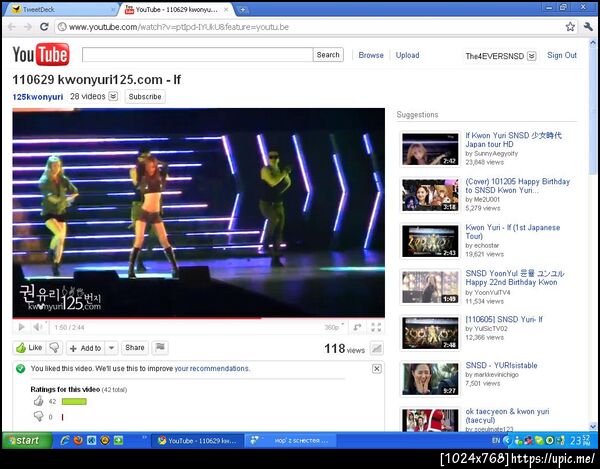Expand the The4EVERSNSD account dropdown

(532, 56)
